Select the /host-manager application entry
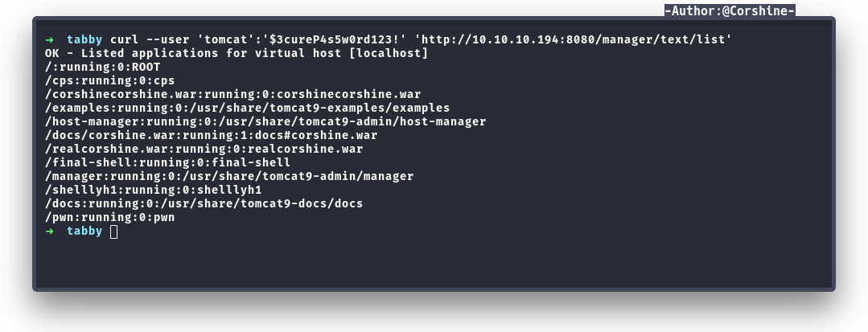This screenshot has height=332, width=868. tap(265, 121)
